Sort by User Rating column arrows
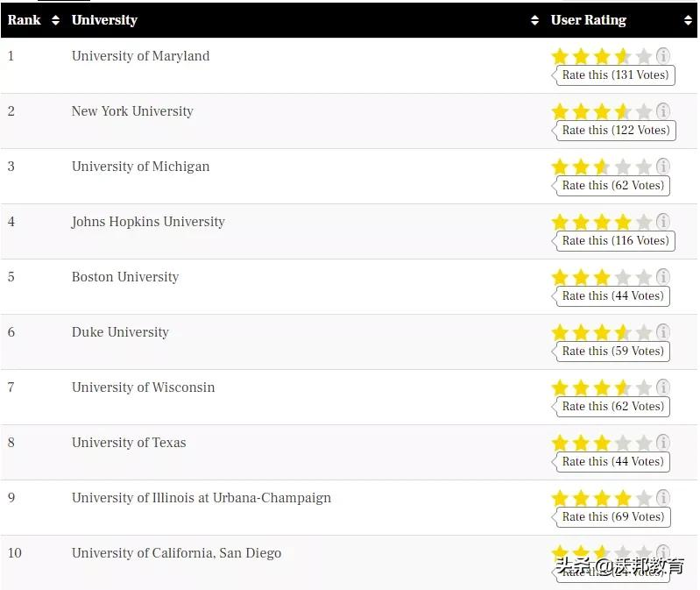This screenshot has width=700, height=590. pyautogui.click(x=688, y=20)
